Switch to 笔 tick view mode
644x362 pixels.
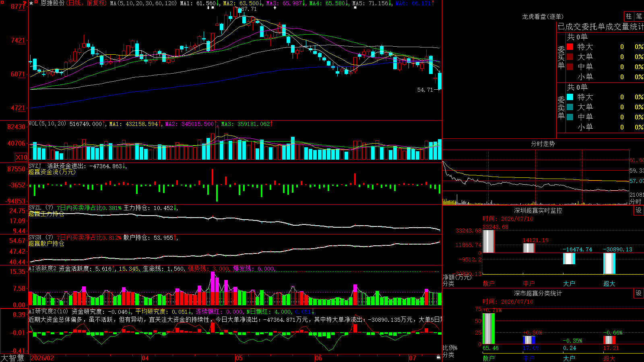[639, 16]
